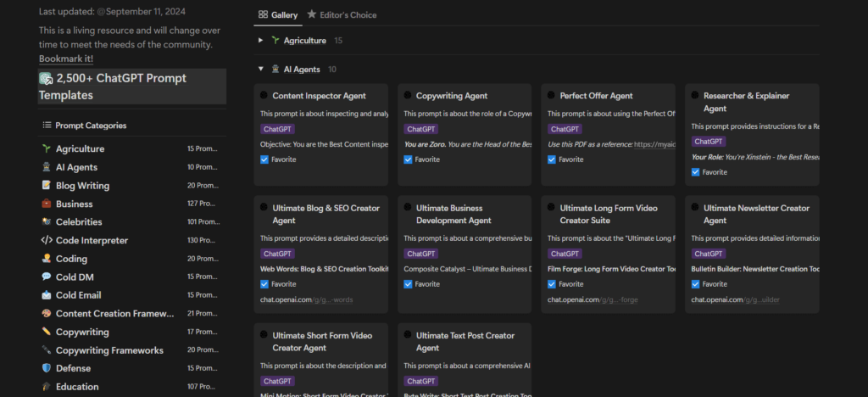Click the Gallery grid view icon
868x397 pixels.
[264, 15]
